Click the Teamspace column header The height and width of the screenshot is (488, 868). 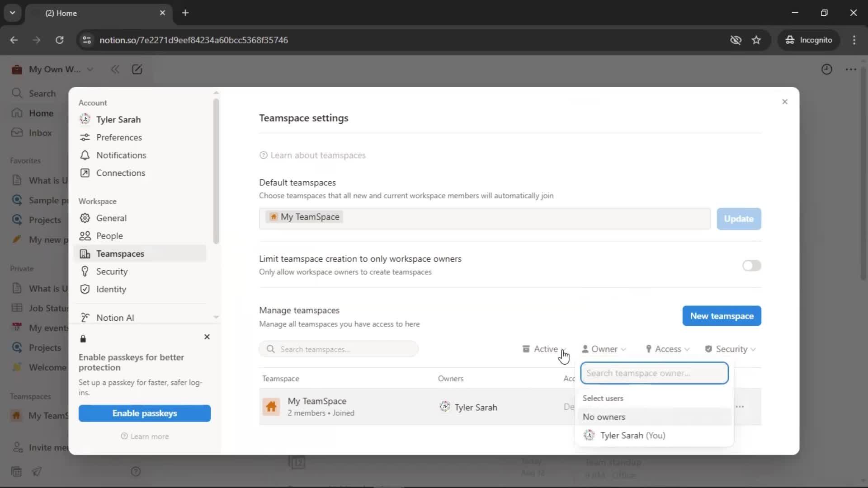[x=280, y=378]
